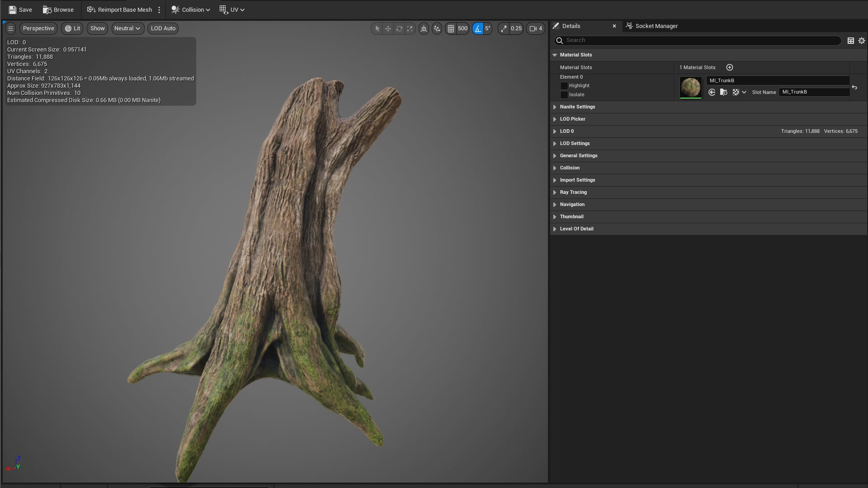Image resolution: width=868 pixels, height=488 pixels.
Task: Open the Collision dropdown menu
Action: pos(190,9)
